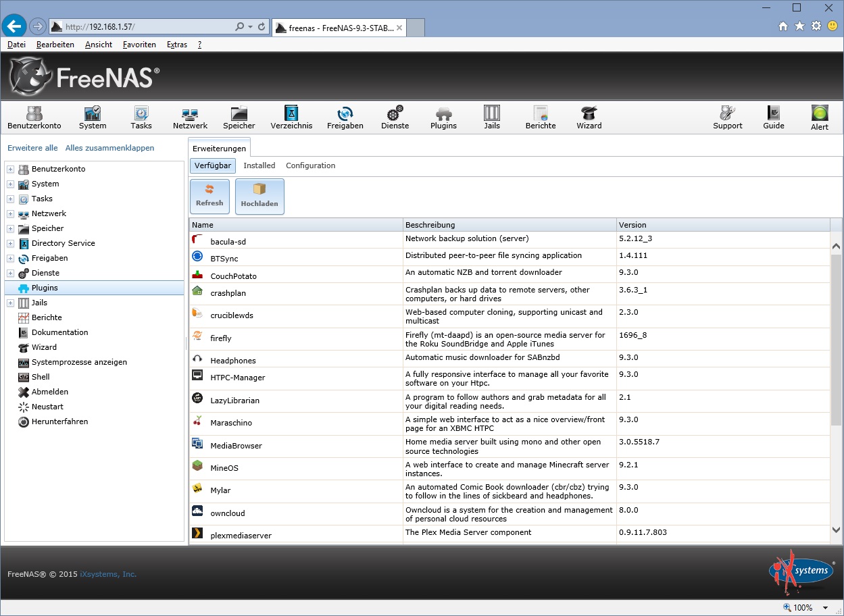Open the browser home page icon
Viewport: 844px width, 616px height.
click(783, 26)
